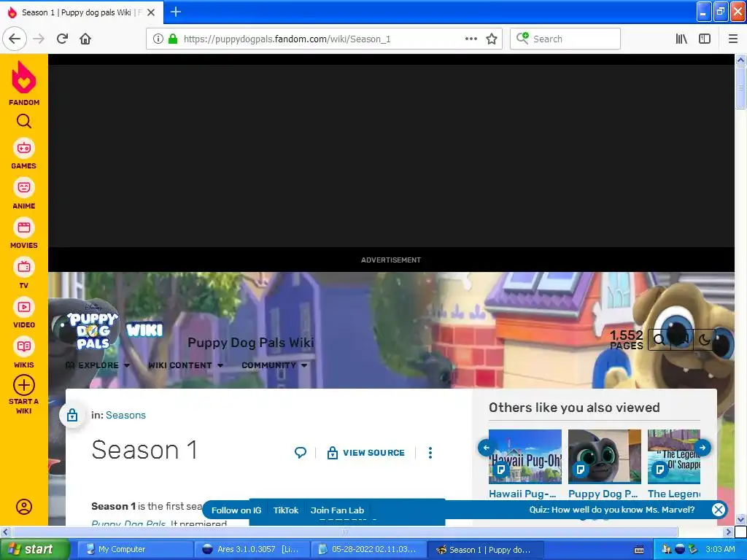Open the TV section icon
Viewport: 747px width, 560px height.
point(24,267)
